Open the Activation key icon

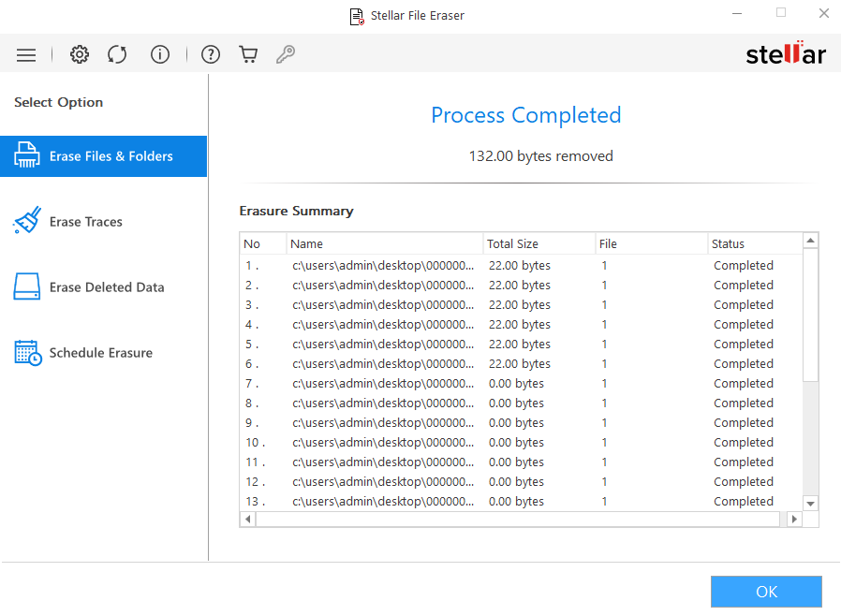286,54
